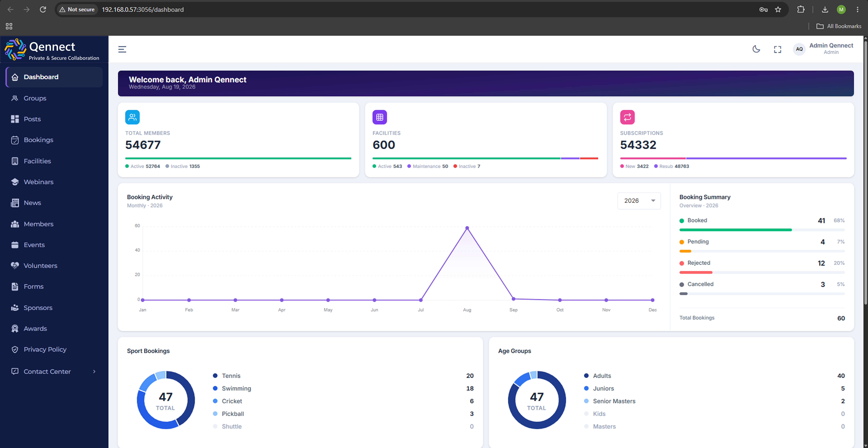This screenshot has height=448, width=868.
Task: Toggle sidebar with the hamburger menu icon
Action: click(122, 49)
